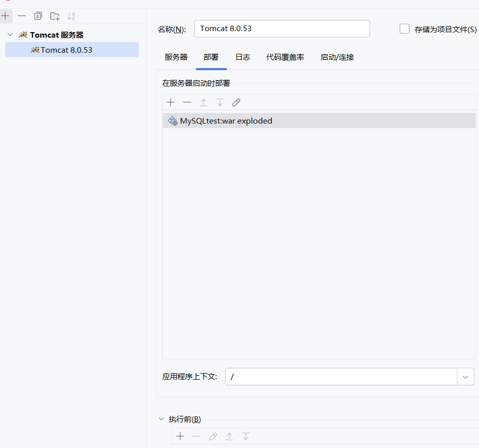Sort configurations alphabetically icon
The height and width of the screenshot is (448, 479).
tap(71, 16)
